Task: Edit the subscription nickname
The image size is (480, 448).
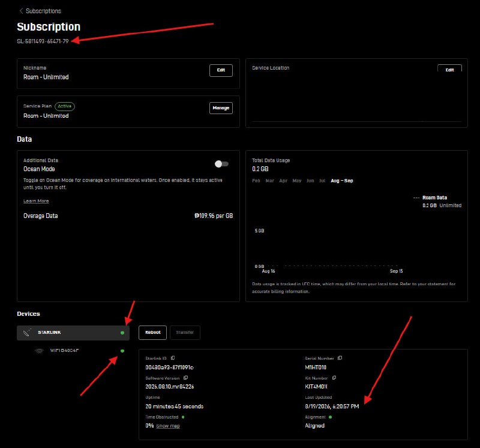Action: [221, 70]
